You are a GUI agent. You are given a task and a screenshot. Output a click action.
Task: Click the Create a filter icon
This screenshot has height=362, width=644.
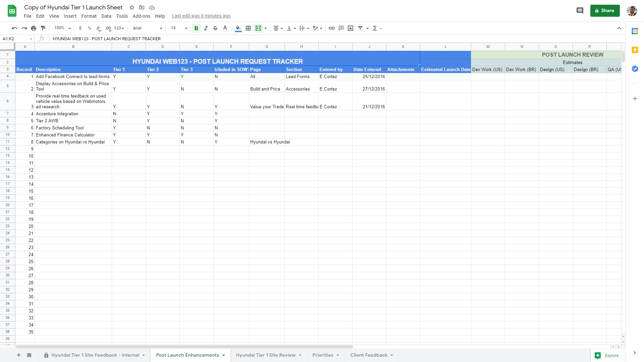coord(360,28)
